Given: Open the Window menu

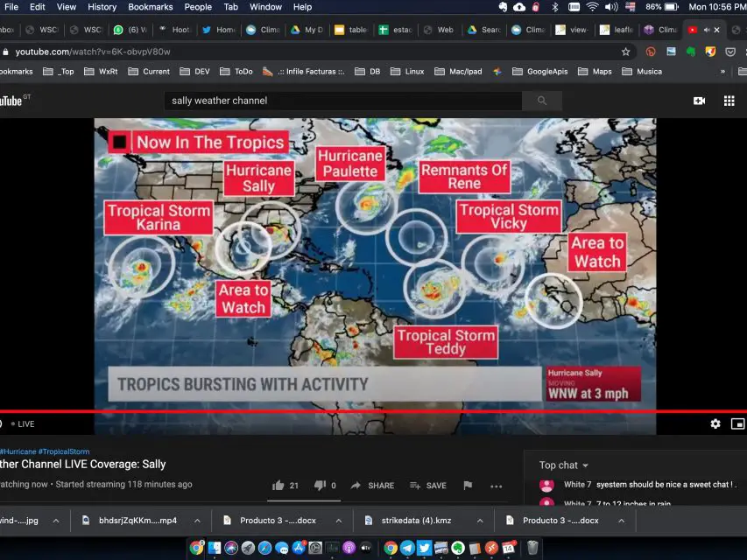Looking at the screenshot, I should [266, 7].
